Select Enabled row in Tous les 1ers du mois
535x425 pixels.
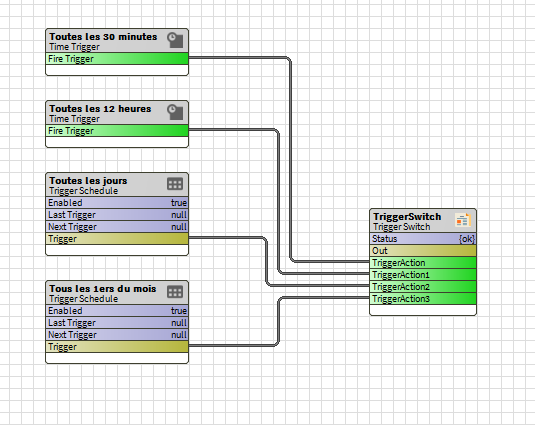pyautogui.click(x=117, y=311)
